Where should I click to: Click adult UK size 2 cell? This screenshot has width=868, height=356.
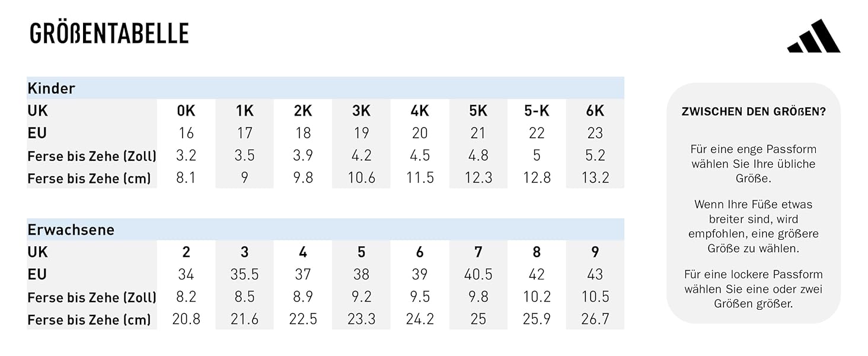186,252
